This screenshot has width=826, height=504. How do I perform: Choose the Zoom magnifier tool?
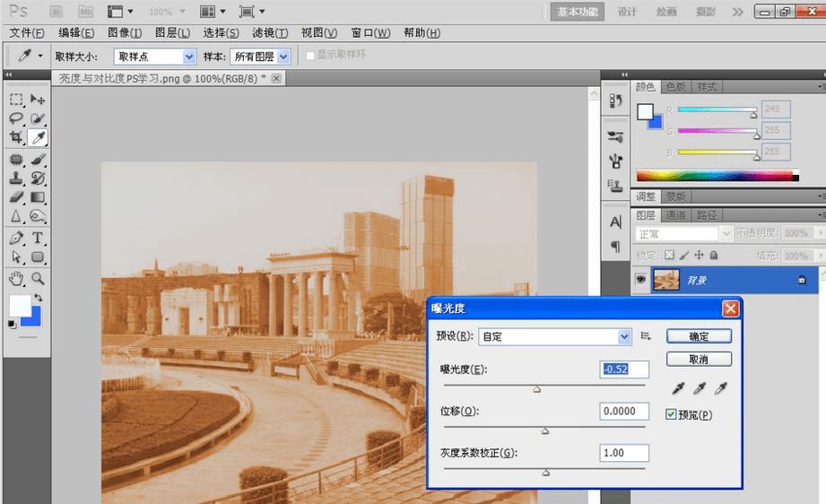click(38, 278)
